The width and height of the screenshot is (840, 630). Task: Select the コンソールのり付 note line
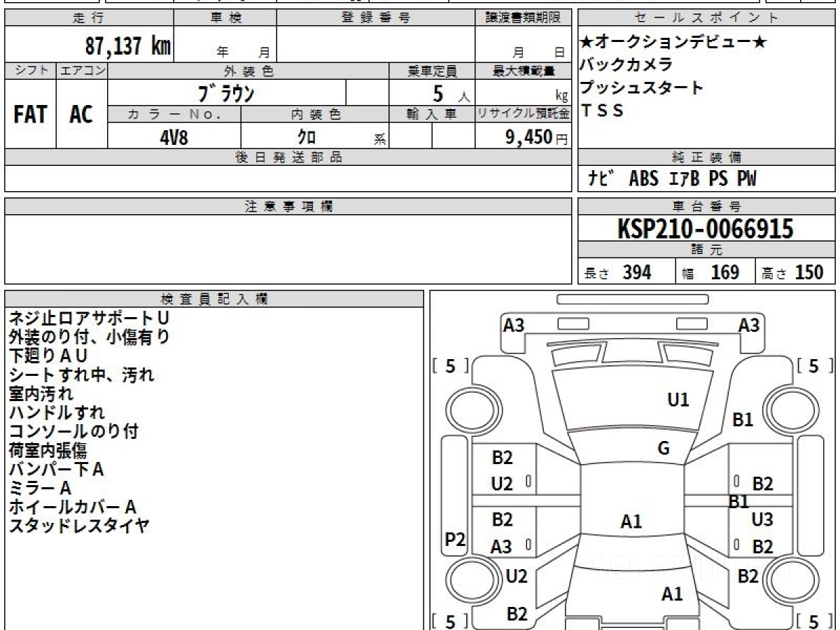coord(73,432)
